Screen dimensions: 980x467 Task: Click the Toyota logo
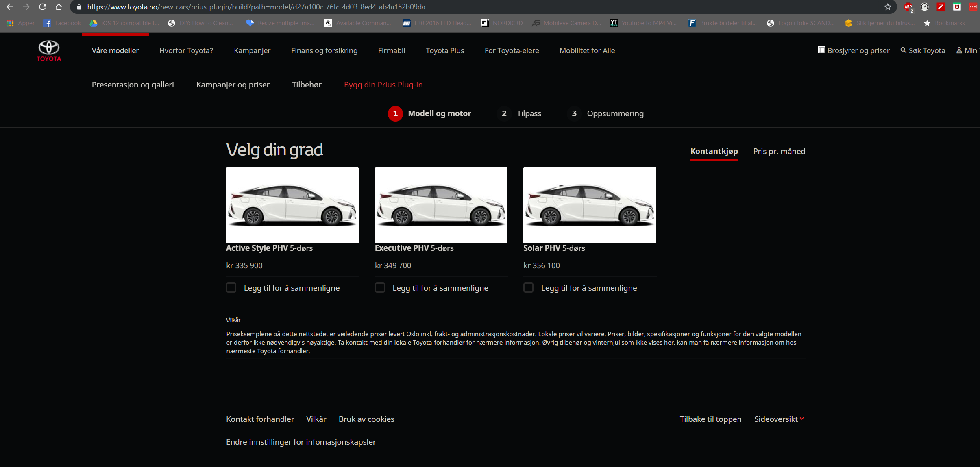click(x=49, y=51)
